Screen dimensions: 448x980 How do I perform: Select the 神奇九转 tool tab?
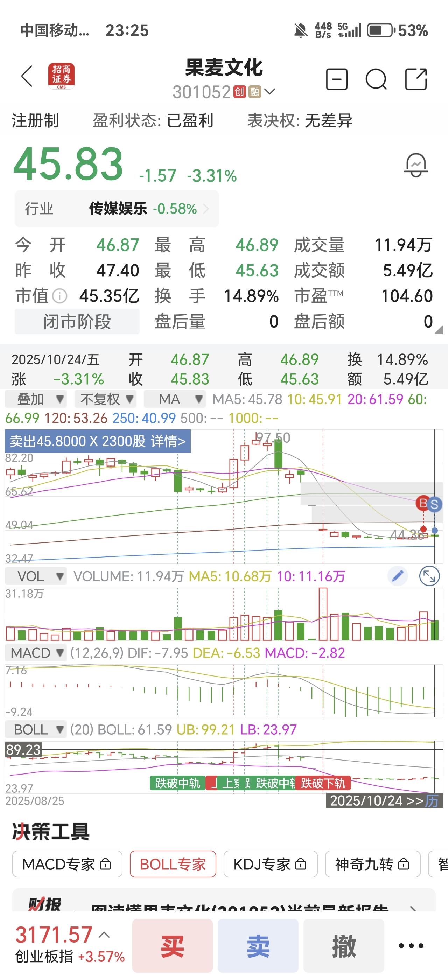coord(373,864)
